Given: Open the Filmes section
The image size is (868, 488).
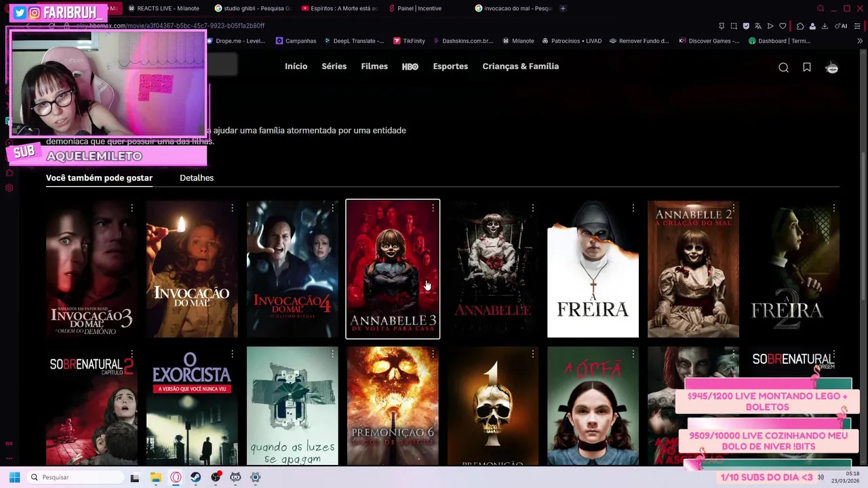Looking at the screenshot, I should pyautogui.click(x=374, y=66).
